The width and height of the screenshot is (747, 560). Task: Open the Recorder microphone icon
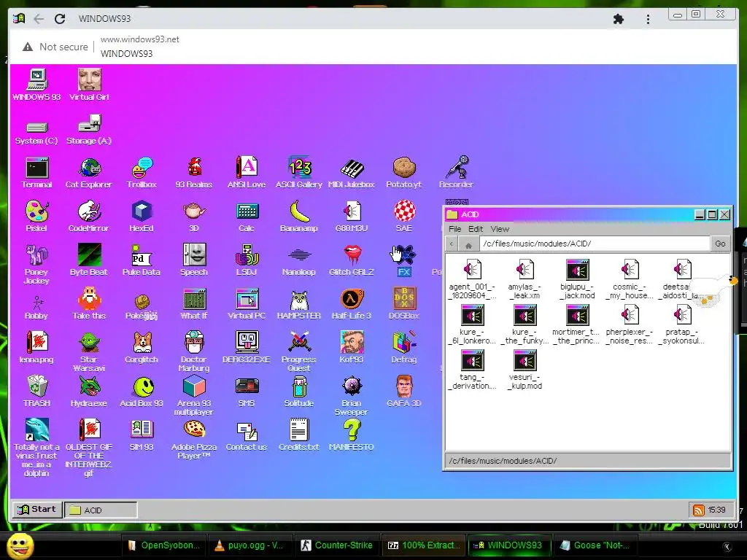coord(457,172)
